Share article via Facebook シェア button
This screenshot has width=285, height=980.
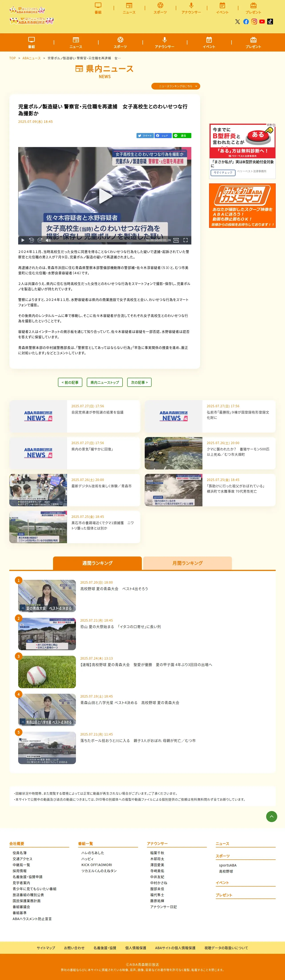(x=163, y=135)
